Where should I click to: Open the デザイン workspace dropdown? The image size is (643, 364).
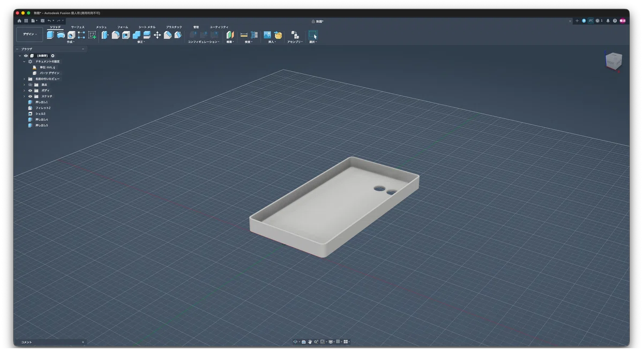click(29, 34)
